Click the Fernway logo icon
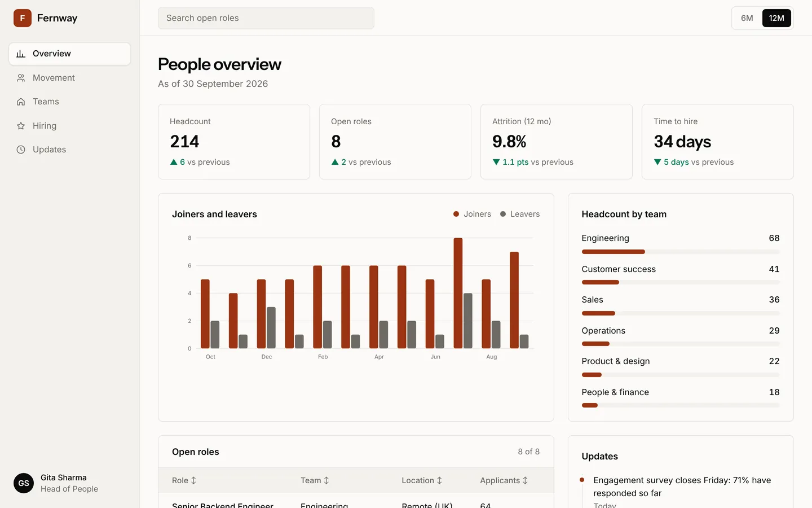The image size is (812, 508). pos(23,18)
